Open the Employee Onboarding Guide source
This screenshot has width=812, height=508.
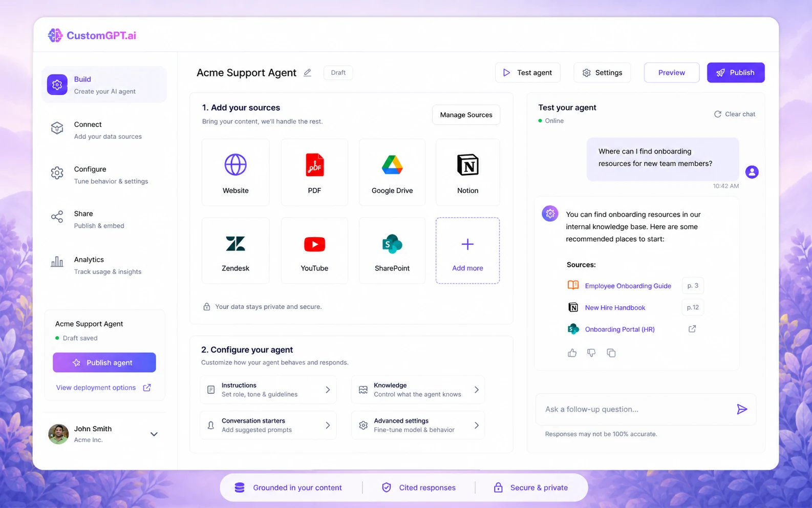coord(628,286)
